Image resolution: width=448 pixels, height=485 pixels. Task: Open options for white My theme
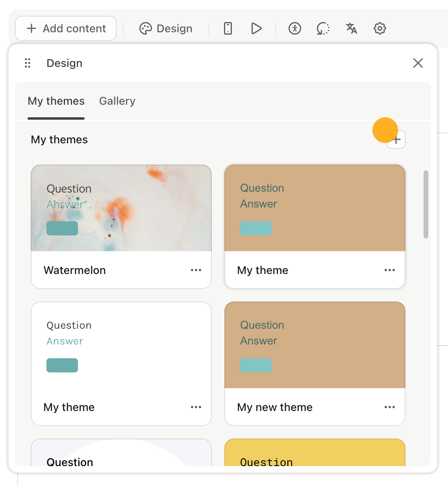[x=196, y=407]
